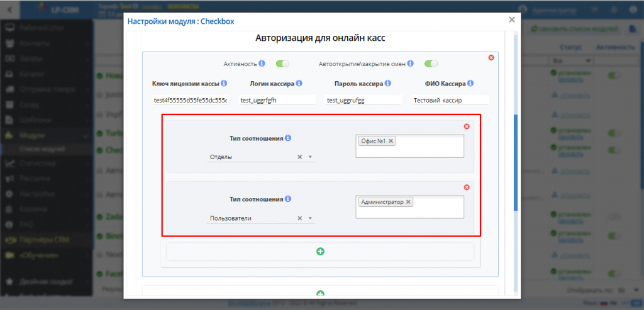Show info for Ключ лицензии кассы
The image size is (644, 310).
point(224,84)
